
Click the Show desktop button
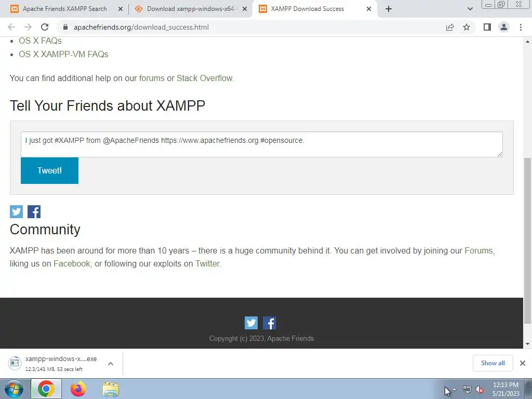528,389
